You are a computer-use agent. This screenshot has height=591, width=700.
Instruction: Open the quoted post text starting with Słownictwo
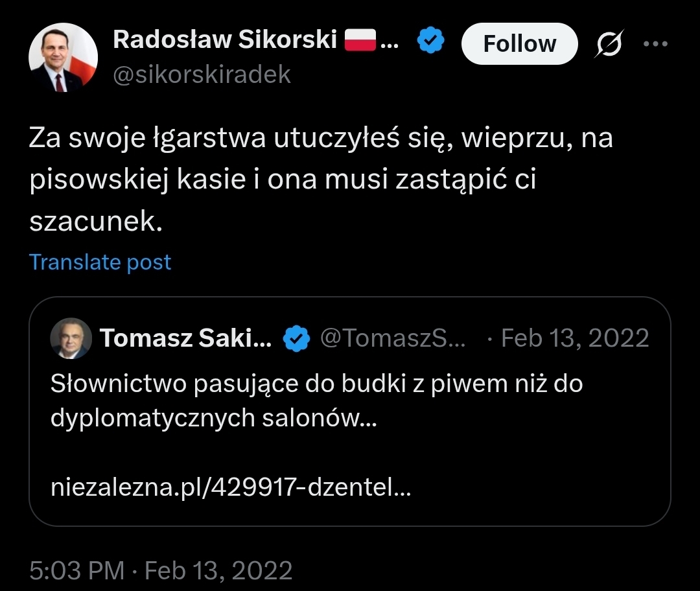316,384
